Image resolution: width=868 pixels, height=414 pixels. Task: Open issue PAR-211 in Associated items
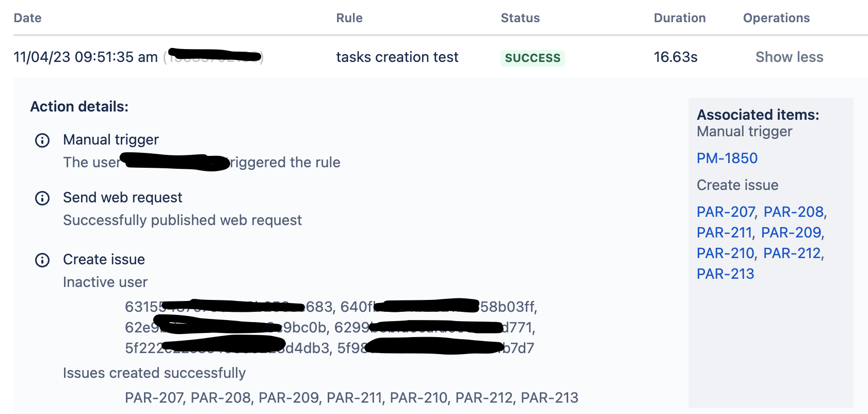coord(725,233)
